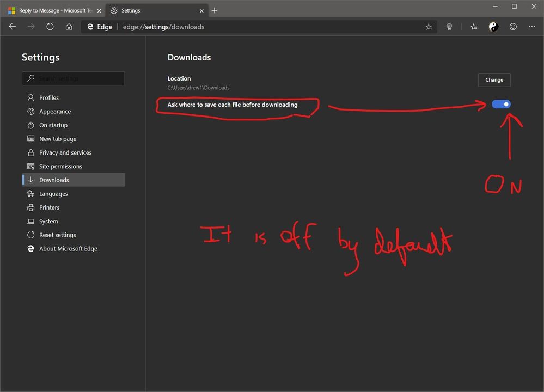Click the System laptop icon

click(31, 222)
